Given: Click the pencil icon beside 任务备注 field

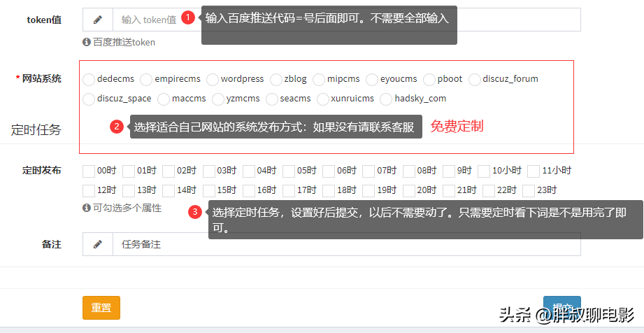Looking at the screenshot, I should pyautogui.click(x=98, y=244).
